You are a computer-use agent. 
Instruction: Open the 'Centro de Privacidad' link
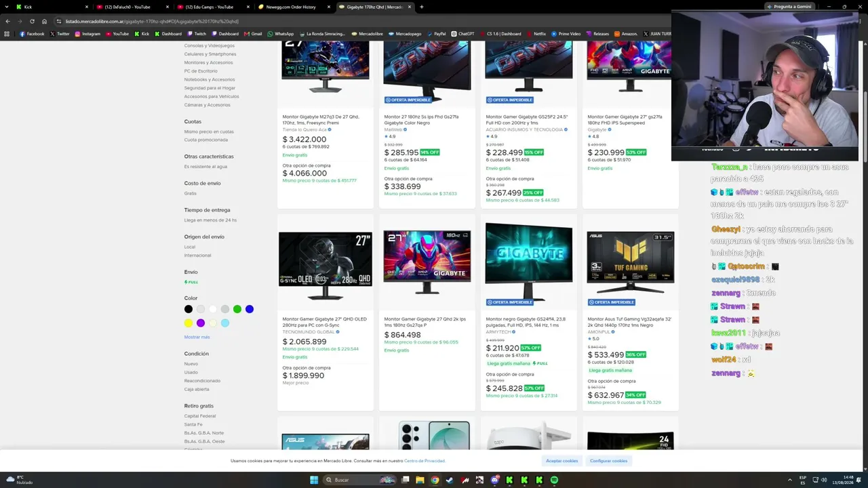coord(425,461)
